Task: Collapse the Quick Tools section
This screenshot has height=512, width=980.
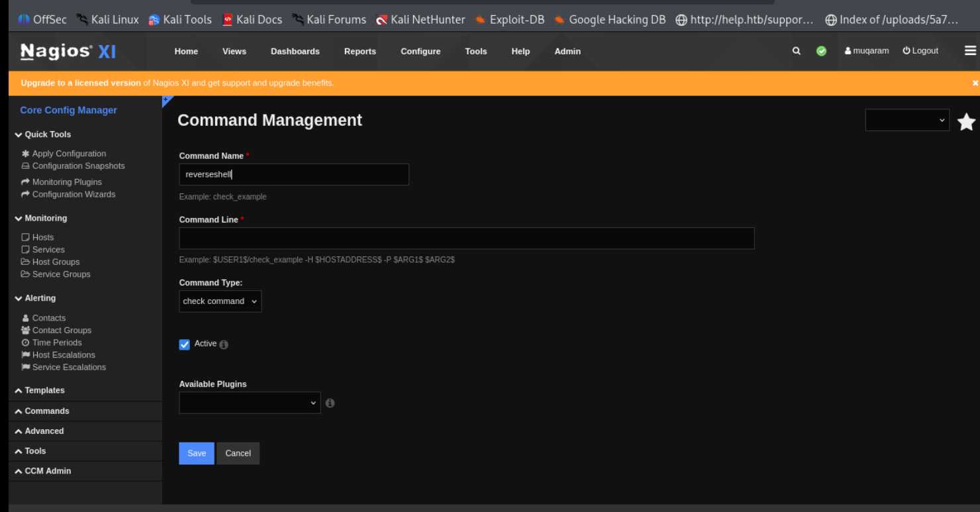Action: pos(47,134)
